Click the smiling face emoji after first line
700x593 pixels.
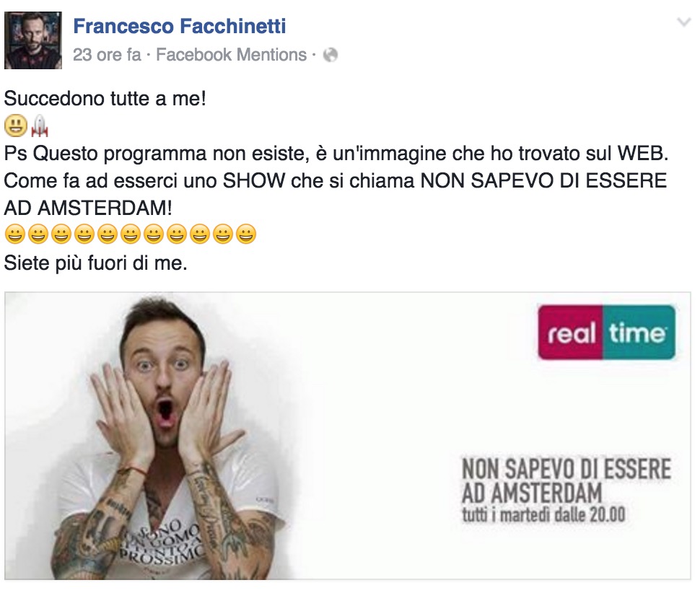16,126
